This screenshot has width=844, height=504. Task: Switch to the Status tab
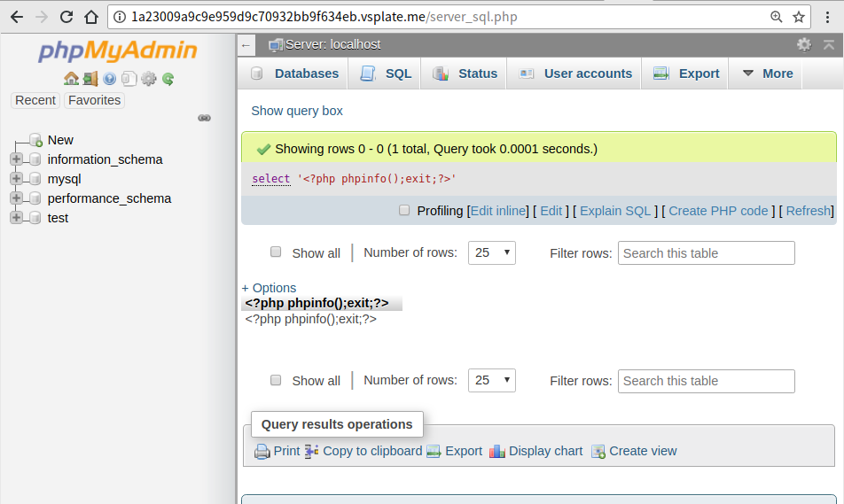465,74
